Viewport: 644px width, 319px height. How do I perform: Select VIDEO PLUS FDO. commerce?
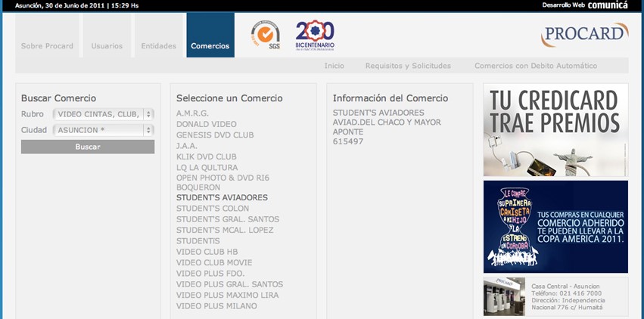[210, 274]
